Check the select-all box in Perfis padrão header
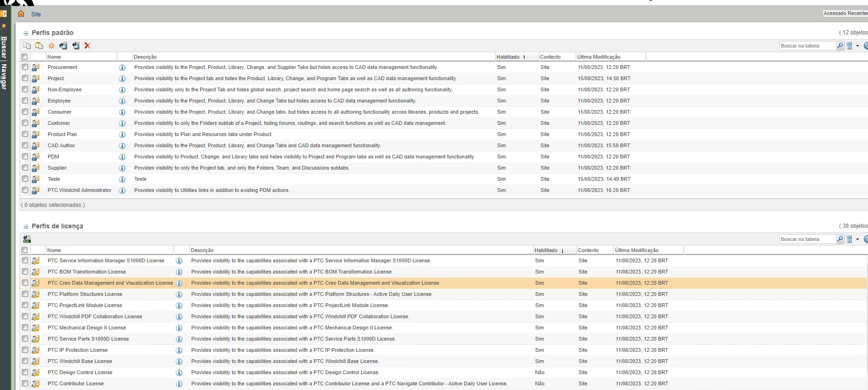 (x=25, y=57)
